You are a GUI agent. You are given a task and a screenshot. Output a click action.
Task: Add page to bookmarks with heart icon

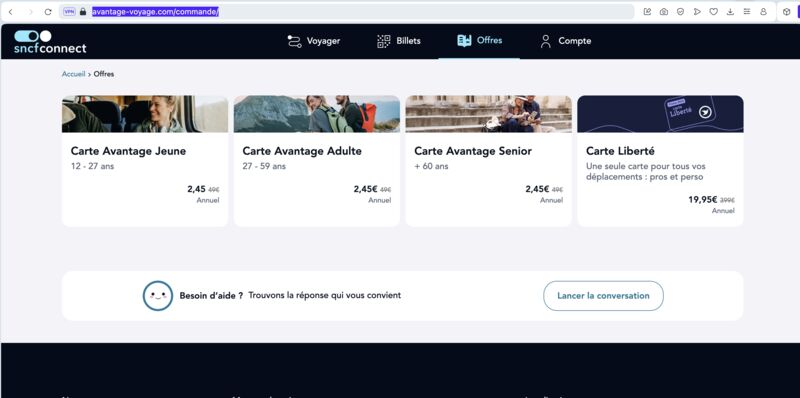pyautogui.click(x=714, y=12)
